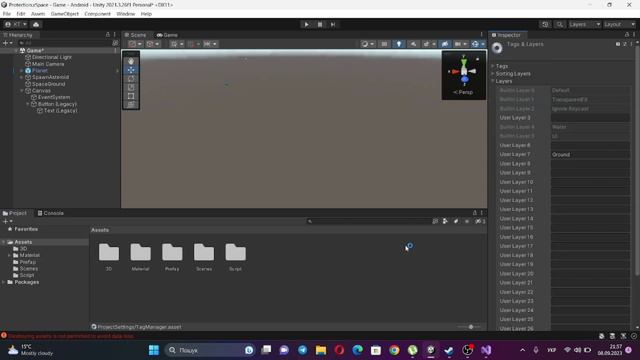The image size is (640, 360).
Task: Select the Rect tool in Scene toolbar
Action: click(131, 96)
